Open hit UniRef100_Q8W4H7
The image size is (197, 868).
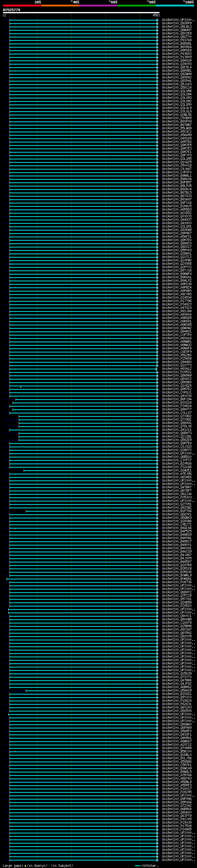tap(177, 30)
